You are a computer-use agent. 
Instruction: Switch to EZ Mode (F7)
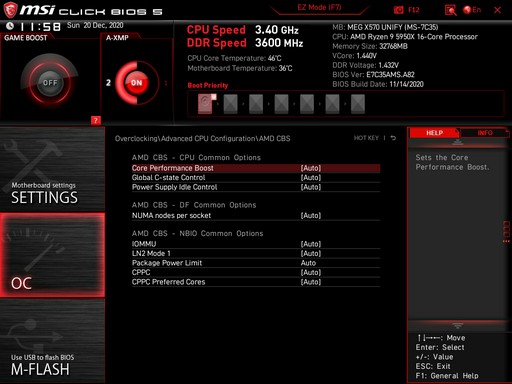(319, 7)
